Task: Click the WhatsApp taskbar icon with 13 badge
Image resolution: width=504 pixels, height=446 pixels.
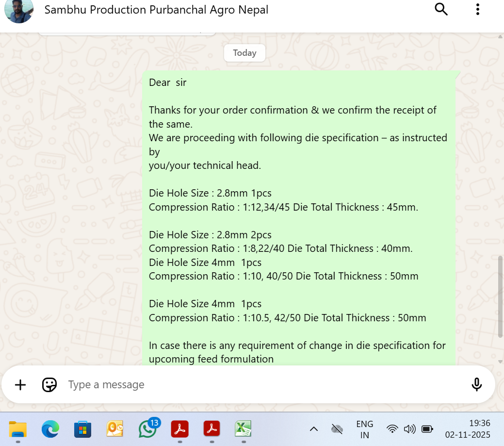Action: (148, 429)
